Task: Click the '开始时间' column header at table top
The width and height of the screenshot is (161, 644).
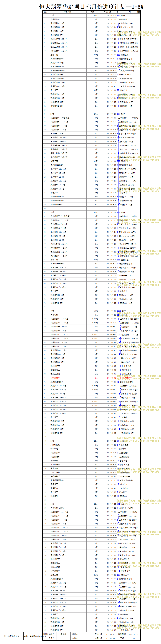Action: pyautogui.click(x=107, y=12)
